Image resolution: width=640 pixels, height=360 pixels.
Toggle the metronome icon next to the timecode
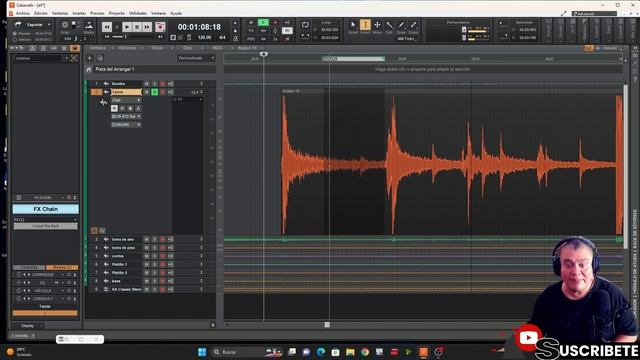pos(236,38)
